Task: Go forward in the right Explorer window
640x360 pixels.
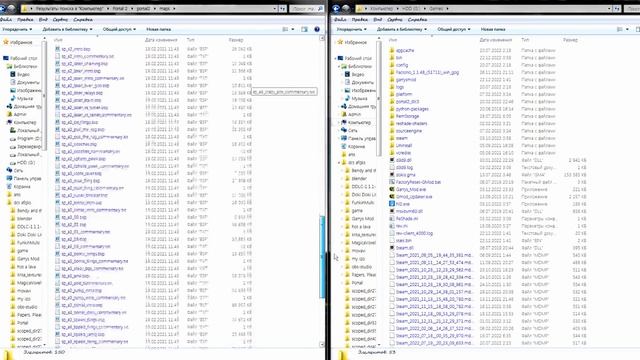Action: [x=346, y=8]
